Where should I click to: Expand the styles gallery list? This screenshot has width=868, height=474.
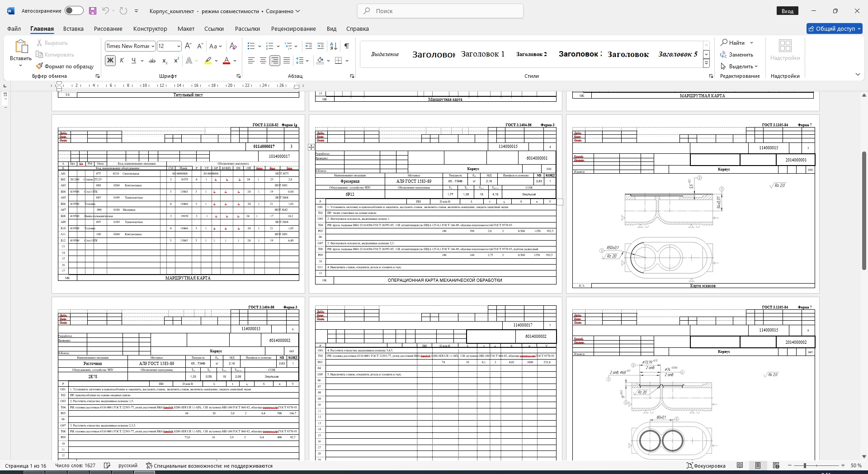coord(706,64)
